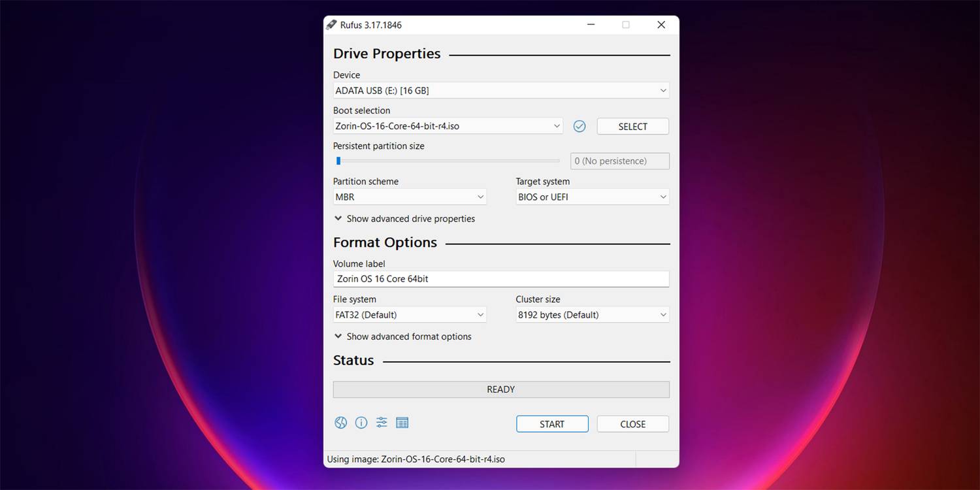Image resolution: width=980 pixels, height=490 pixels.
Task: Click the 'File system' label
Action: [x=355, y=299]
